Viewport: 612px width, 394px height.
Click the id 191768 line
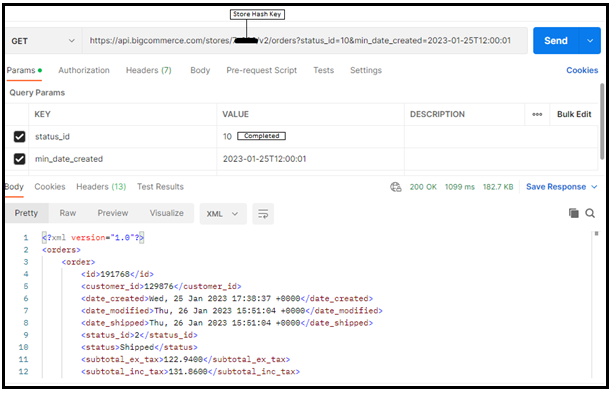117,274
